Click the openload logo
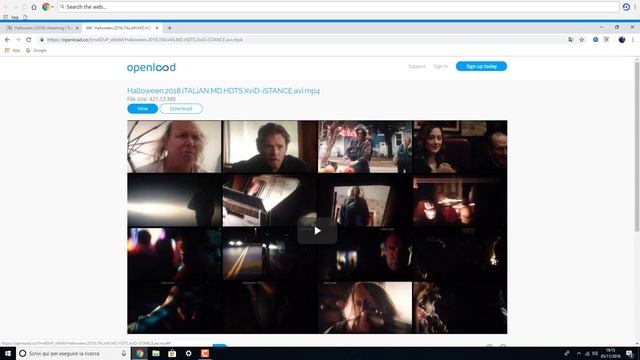 [151, 67]
